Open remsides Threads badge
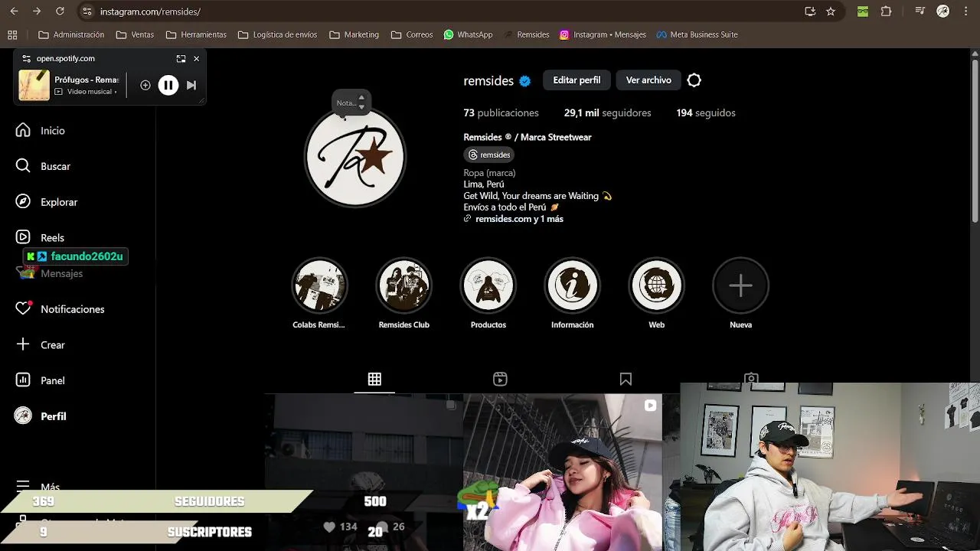This screenshot has height=551, width=980. 488,155
